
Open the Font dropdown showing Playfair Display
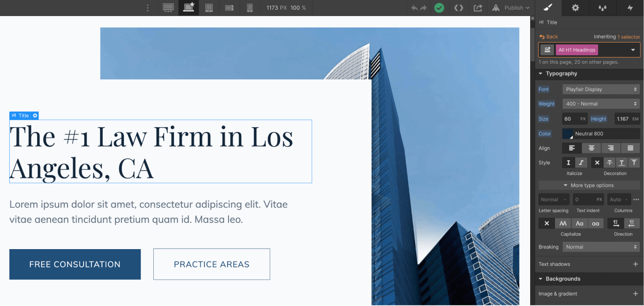(x=601, y=89)
